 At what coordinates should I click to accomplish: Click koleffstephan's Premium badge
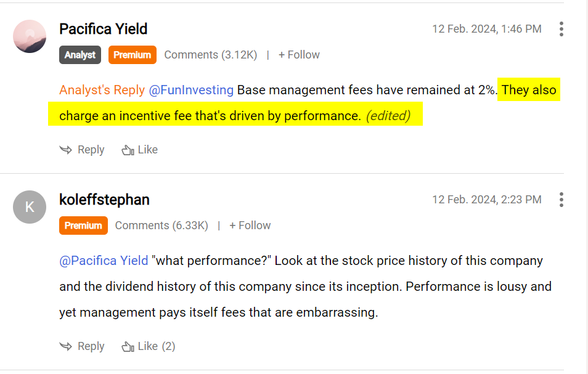pyautogui.click(x=83, y=226)
